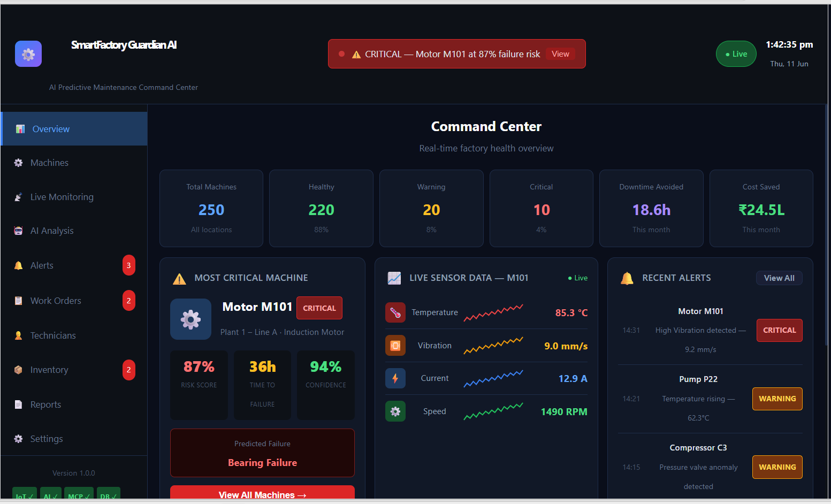Click the SmartFactory gear logo icon
The height and width of the screenshot is (504, 831).
click(28, 54)
